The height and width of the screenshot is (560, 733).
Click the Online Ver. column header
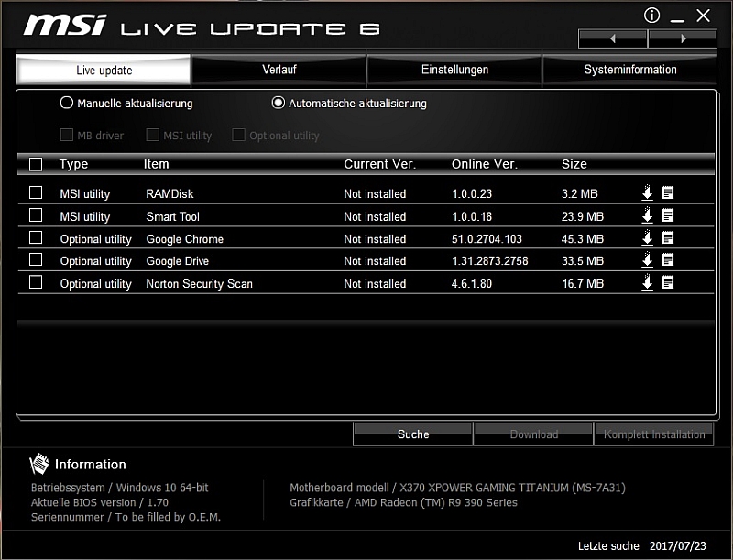(x=485, y=164)
